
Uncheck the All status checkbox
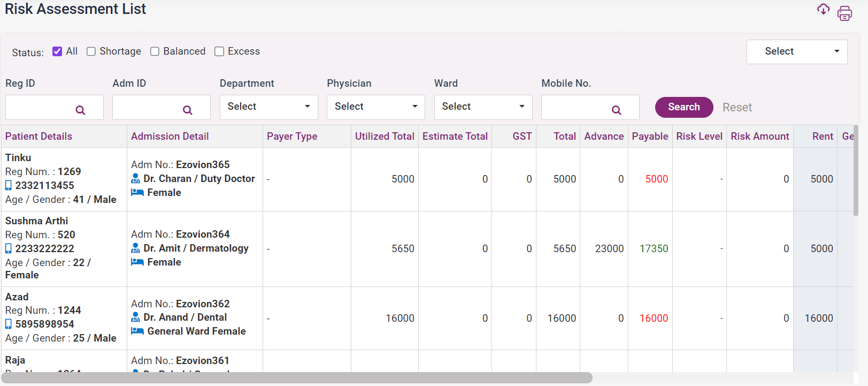(57, 51)
